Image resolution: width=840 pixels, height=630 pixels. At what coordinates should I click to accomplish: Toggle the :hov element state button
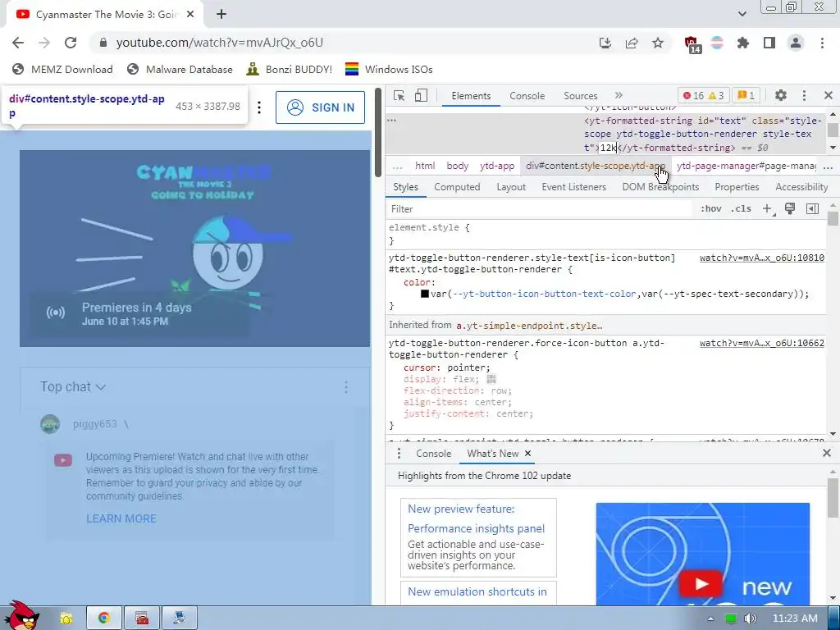pyautogui.click(x=711, y=209)
